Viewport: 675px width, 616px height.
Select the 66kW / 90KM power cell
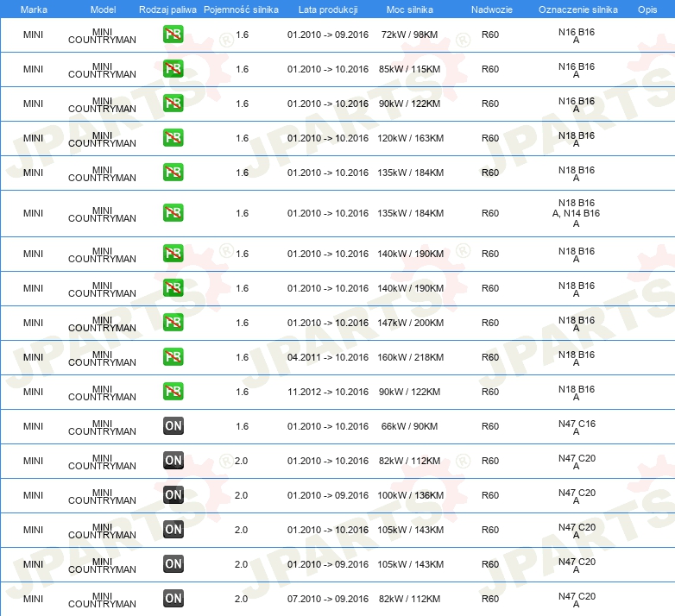click(409, 426)
